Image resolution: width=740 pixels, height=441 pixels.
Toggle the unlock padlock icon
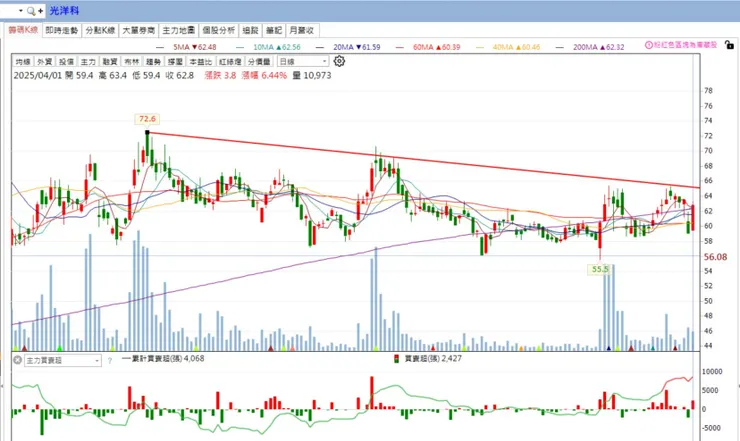pos(729,45)
